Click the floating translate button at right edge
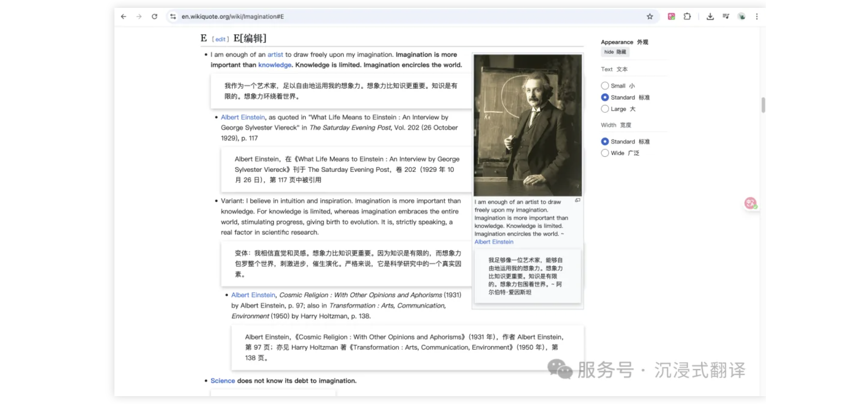This screenshot has width=868, height=404. 750,203
